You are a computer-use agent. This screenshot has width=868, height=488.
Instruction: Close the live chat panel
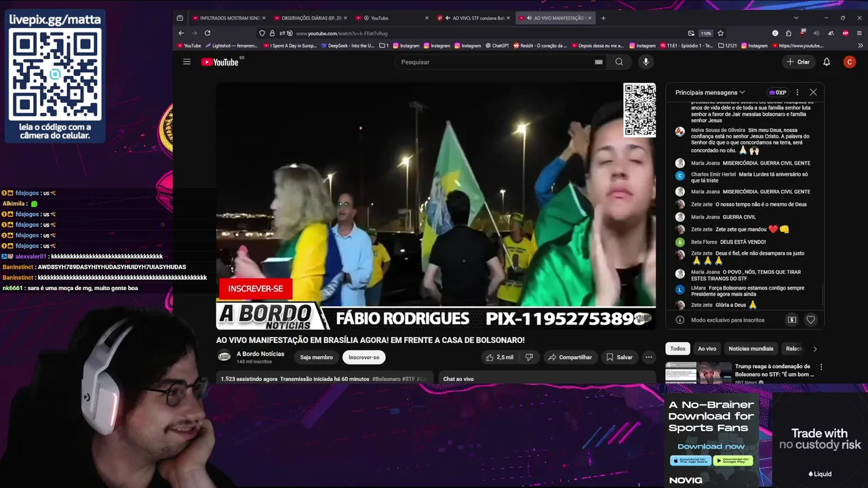813,92
